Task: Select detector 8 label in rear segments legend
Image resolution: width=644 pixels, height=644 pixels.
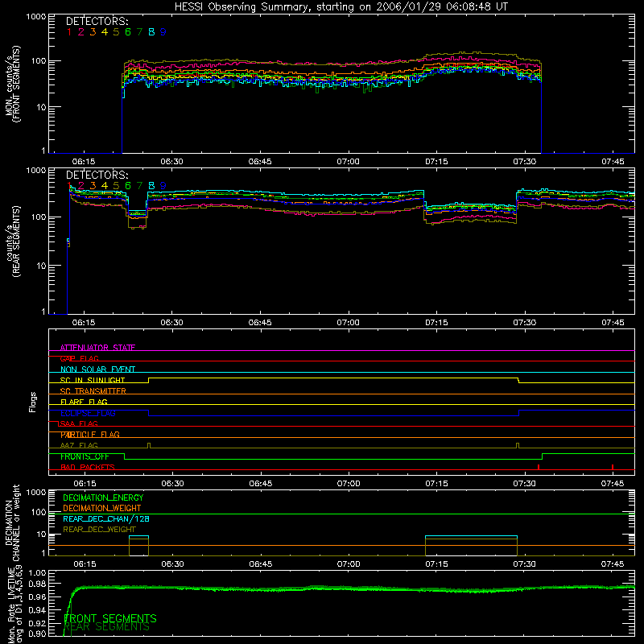Action: [x=151, y=186]
